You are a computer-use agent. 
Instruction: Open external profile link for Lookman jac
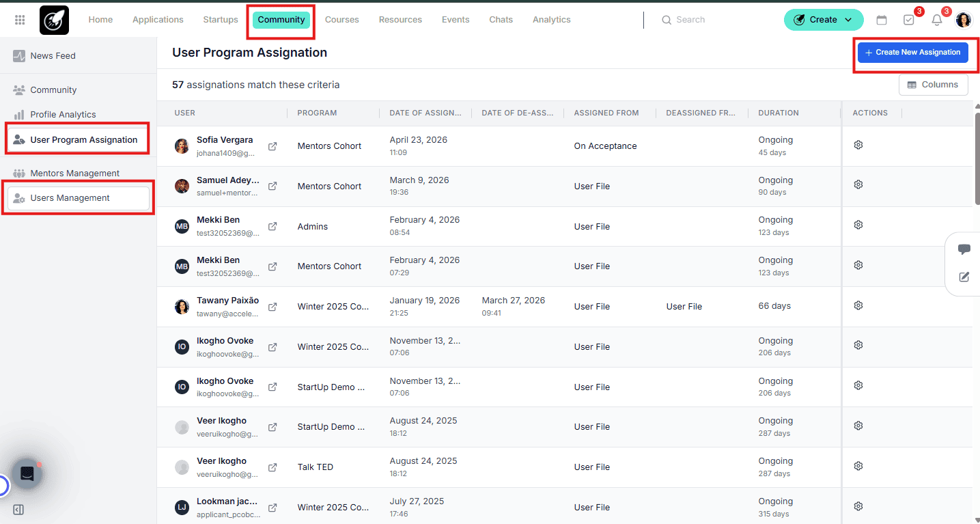(x=272, y=508)
